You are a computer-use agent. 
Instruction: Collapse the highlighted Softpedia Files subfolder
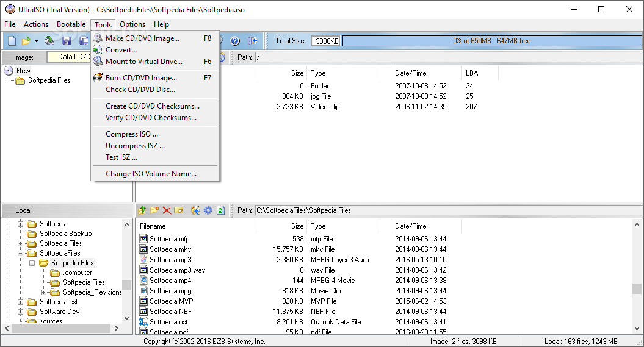(x=32, y=263)
